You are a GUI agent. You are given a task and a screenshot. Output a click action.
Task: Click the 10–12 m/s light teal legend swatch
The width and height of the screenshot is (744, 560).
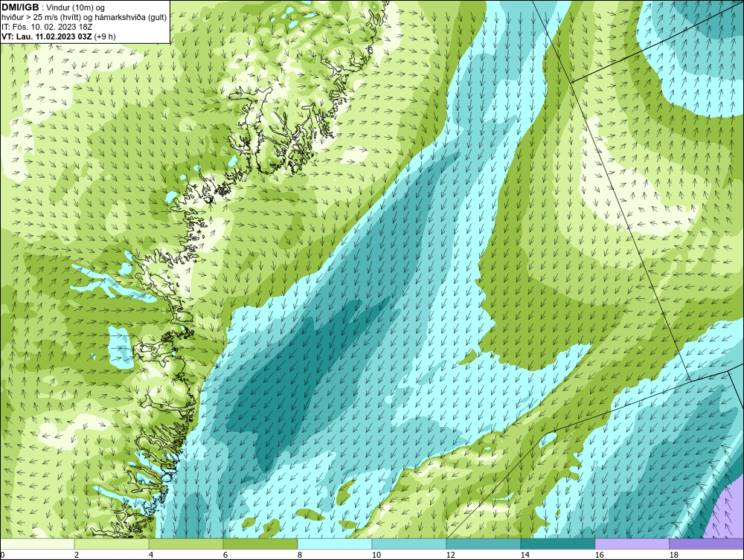coord(409,544)
